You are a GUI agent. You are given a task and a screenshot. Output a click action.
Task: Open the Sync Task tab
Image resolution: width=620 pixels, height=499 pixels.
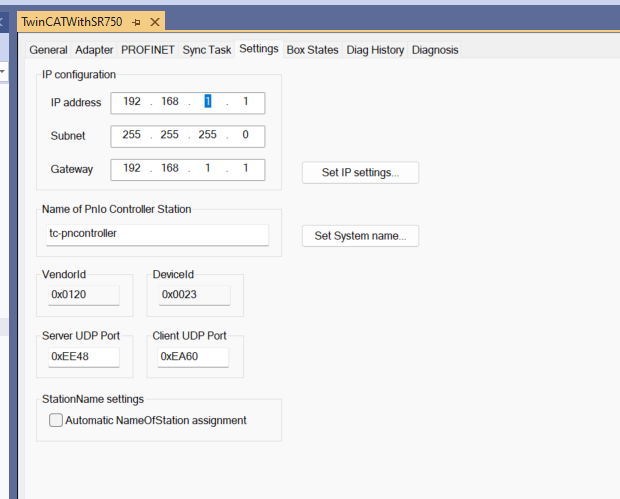pos(207,50)
